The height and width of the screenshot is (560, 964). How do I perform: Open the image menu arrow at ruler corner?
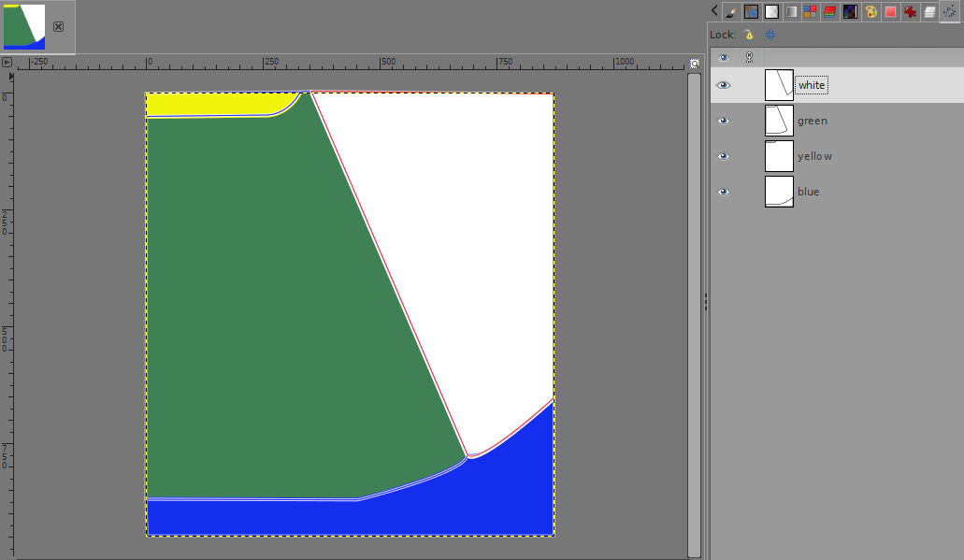click(7, 62)
